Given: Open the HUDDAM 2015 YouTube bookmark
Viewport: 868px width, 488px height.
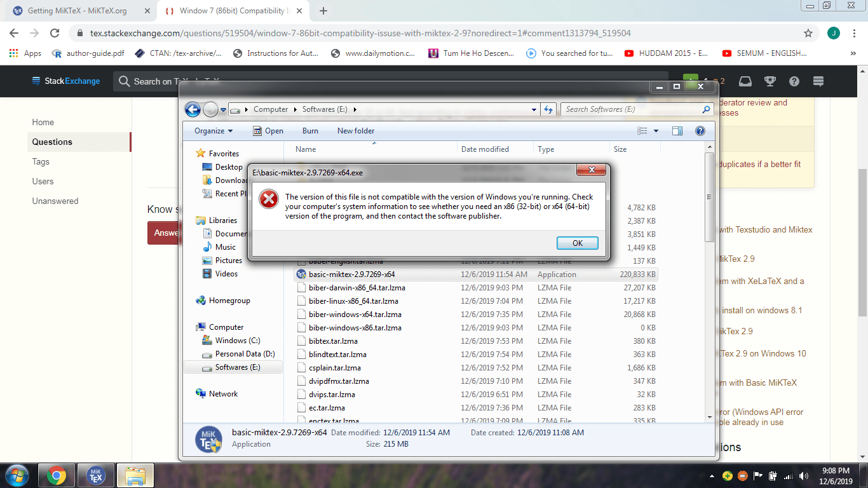Looking at the screenshot, I should [x=667, y=53].
